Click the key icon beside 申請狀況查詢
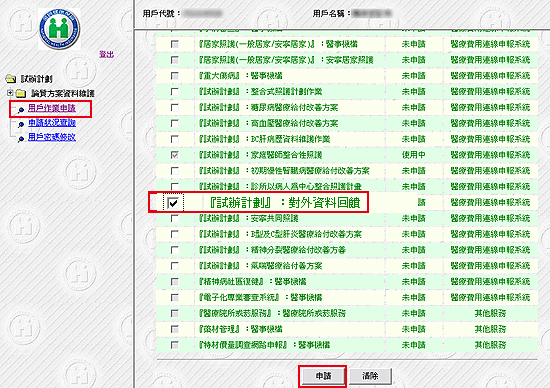550x388 pixels. (21, 124)
